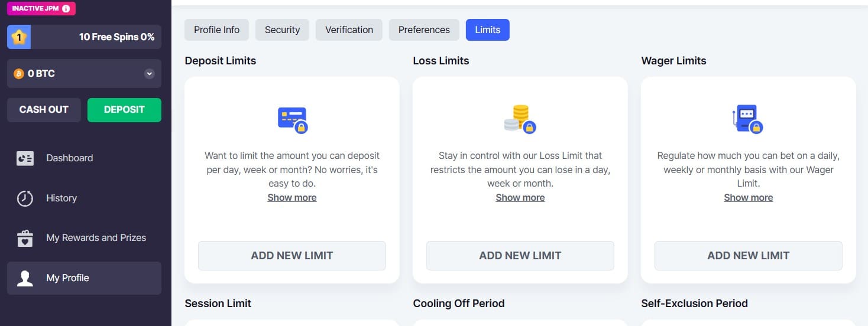The width and height of the screenshot is (868, 326).
Task: Select the Preferences tab
Action: (x=424, y=30)
